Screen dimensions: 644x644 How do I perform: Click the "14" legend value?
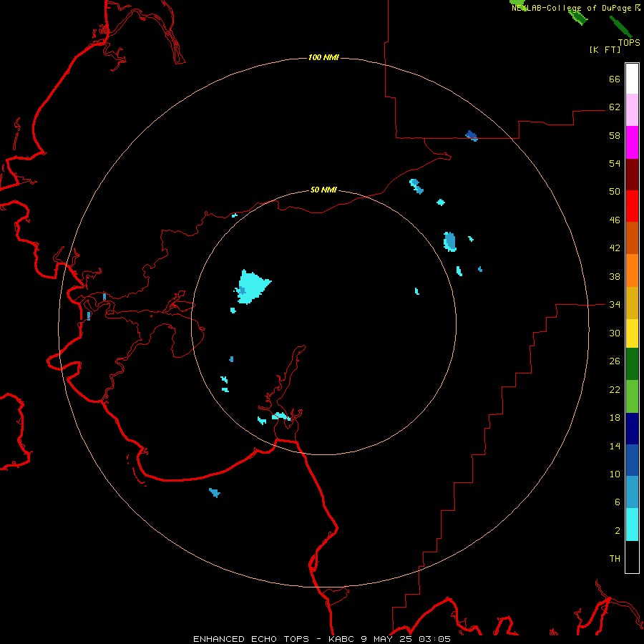615,446
